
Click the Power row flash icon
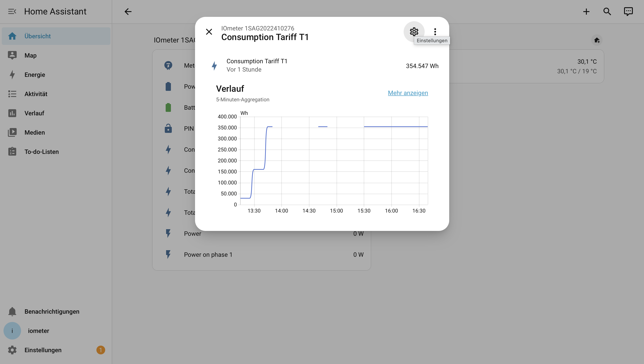coord(168,234)
